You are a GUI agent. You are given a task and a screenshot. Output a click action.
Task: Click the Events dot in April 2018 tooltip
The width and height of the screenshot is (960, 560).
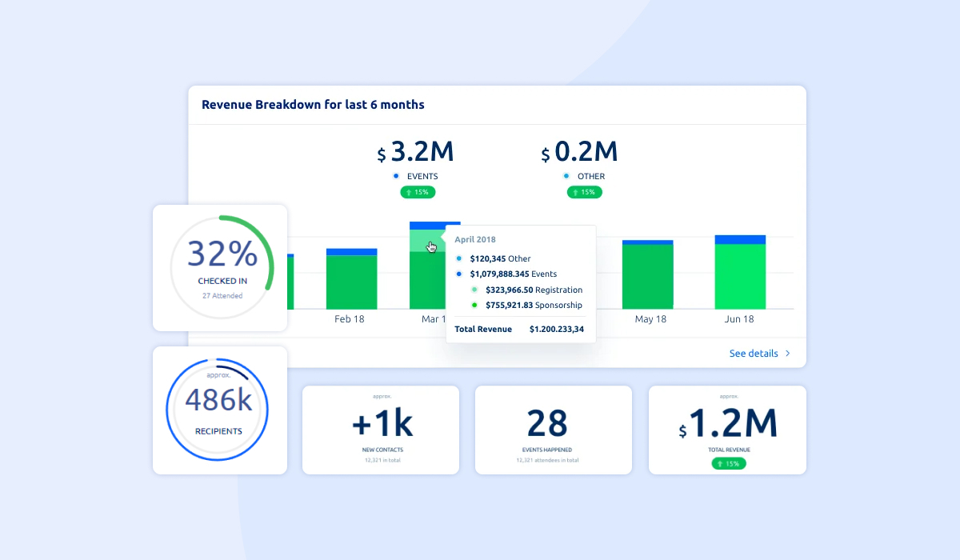tap(459, 274)
